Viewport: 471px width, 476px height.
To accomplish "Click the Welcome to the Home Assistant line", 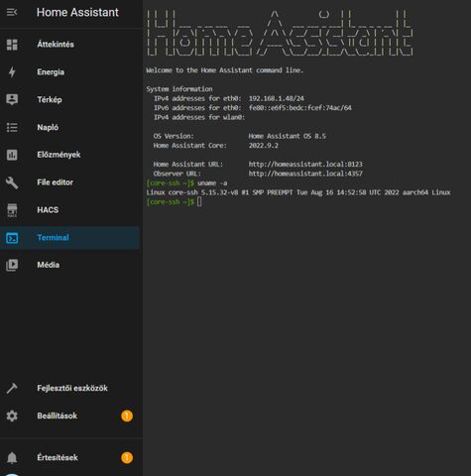I will pyautogui.click(x=224, y=70).
